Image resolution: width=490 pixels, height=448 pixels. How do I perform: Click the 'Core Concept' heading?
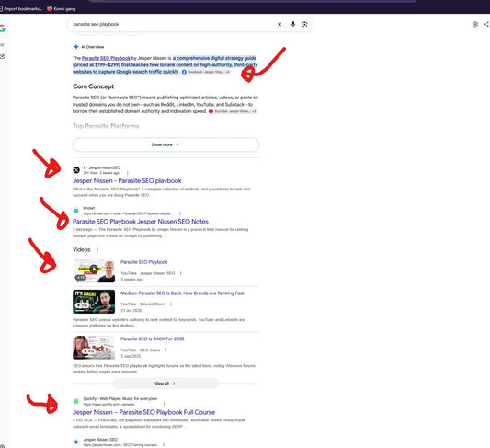tap(93, 86)
